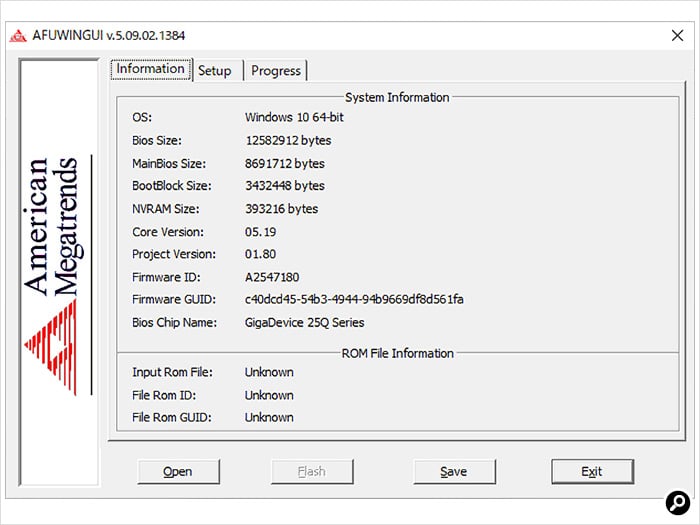Open the Progress tab
Viewport: 700px width, 525px height.
(275, 71)
